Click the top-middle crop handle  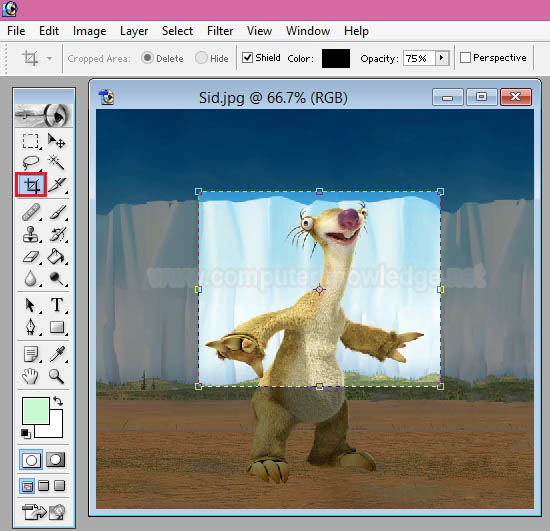pyautogui.click(x=319, y=191)
